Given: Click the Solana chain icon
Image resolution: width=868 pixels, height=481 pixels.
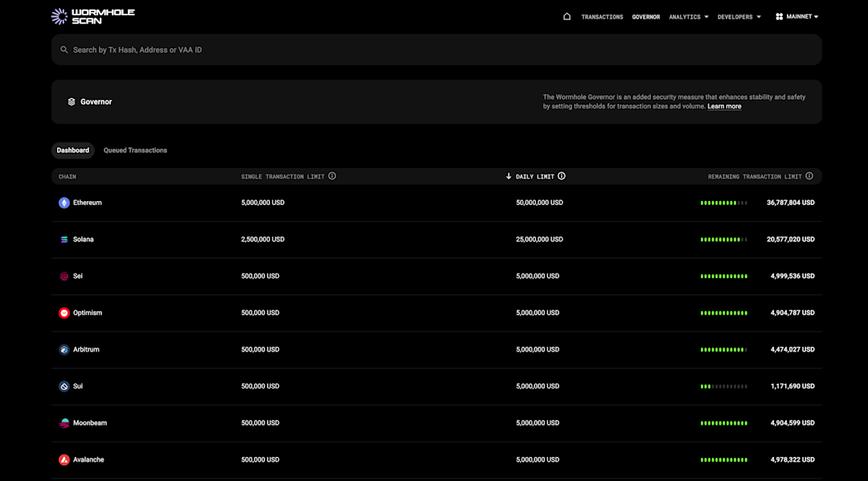Looking at the screenshot, I should [x=64, y=240].
